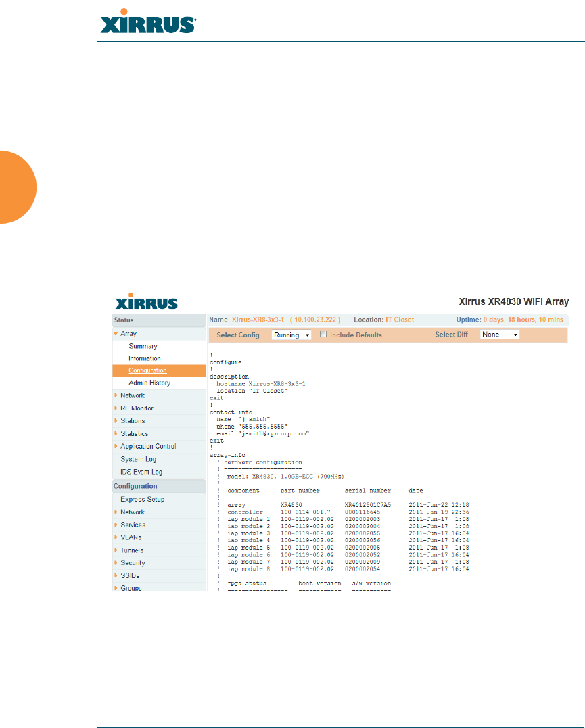Click the iap module 8 row
This screenshot has width=585, height=728.
(348, 569)
